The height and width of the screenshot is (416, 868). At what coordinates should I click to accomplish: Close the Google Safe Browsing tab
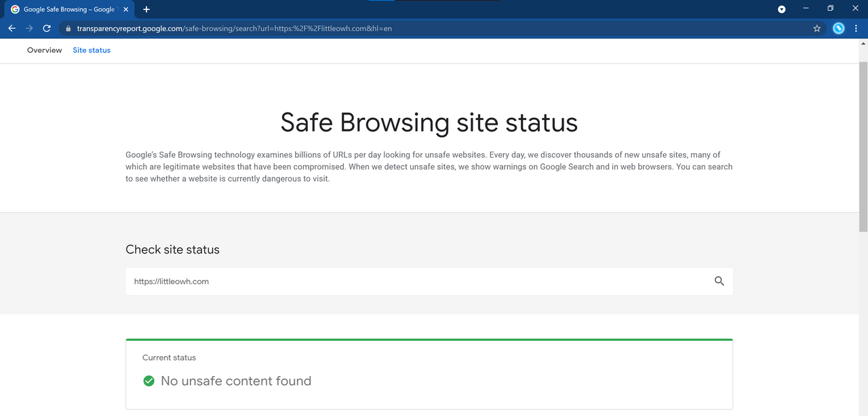125,9
